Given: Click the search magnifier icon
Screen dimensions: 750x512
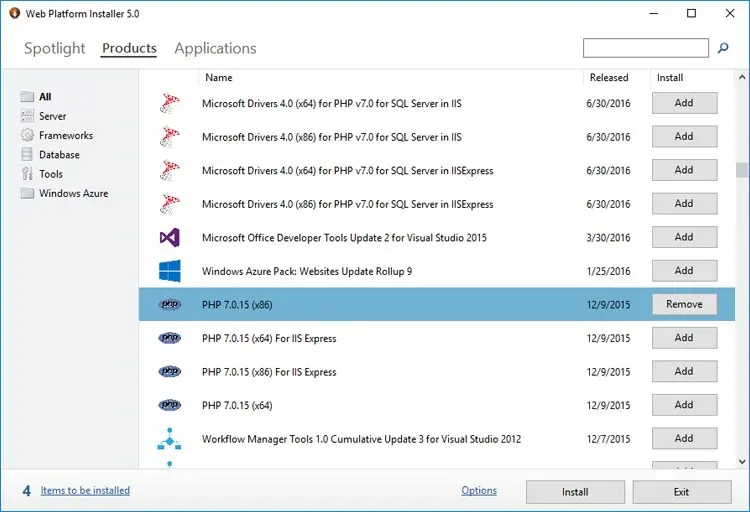Looking at the screenshot, I should point(723,48).
